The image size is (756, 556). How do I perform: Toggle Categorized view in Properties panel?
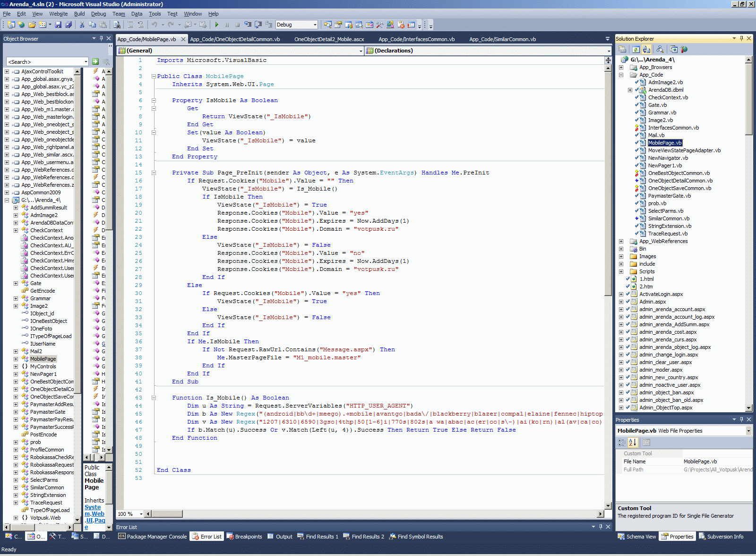[622, 443]
